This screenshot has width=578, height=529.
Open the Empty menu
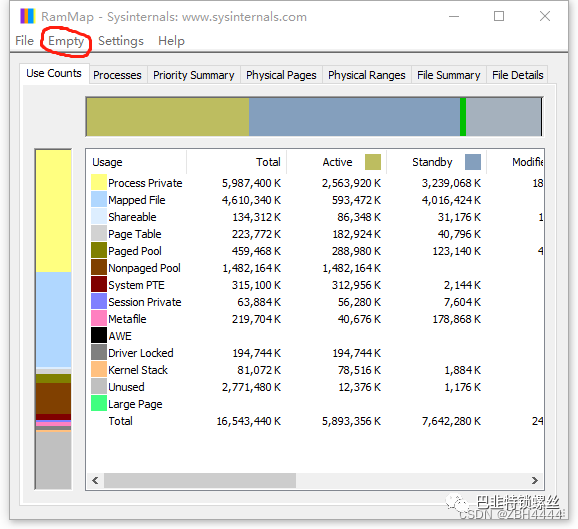click(x=66, y=41)
